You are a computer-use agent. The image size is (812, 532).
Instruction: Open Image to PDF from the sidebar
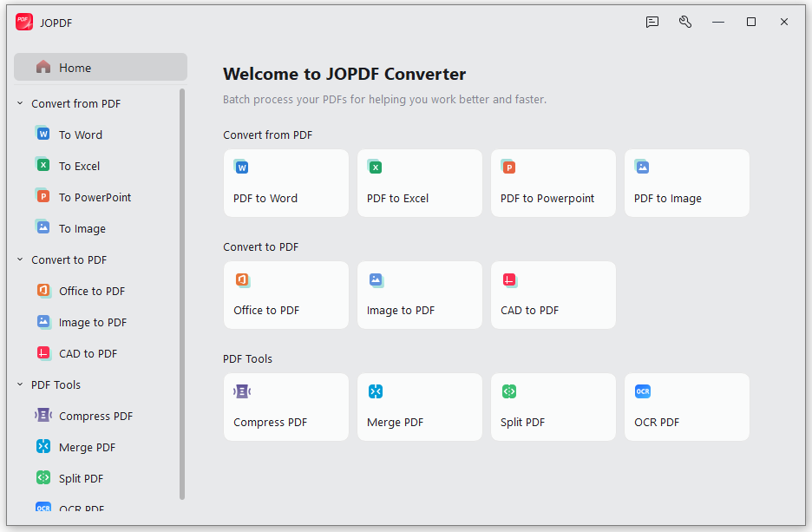pyautogui.click(x=93, y=322)
